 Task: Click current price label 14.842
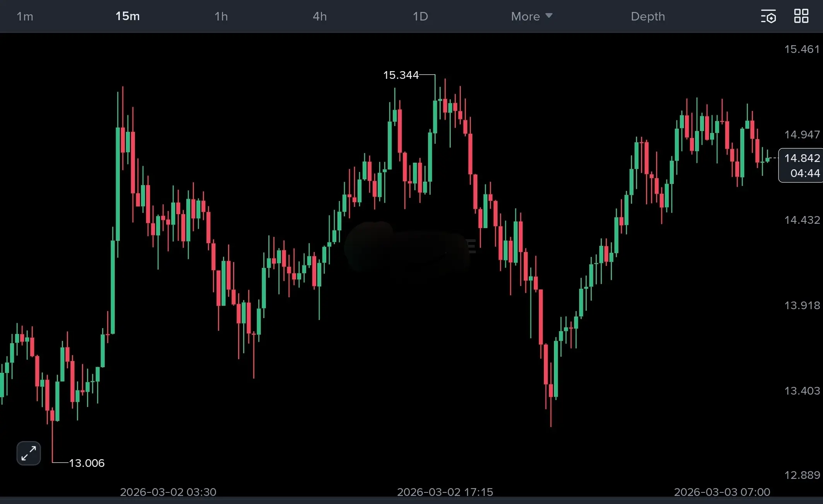tap(802, 158)
